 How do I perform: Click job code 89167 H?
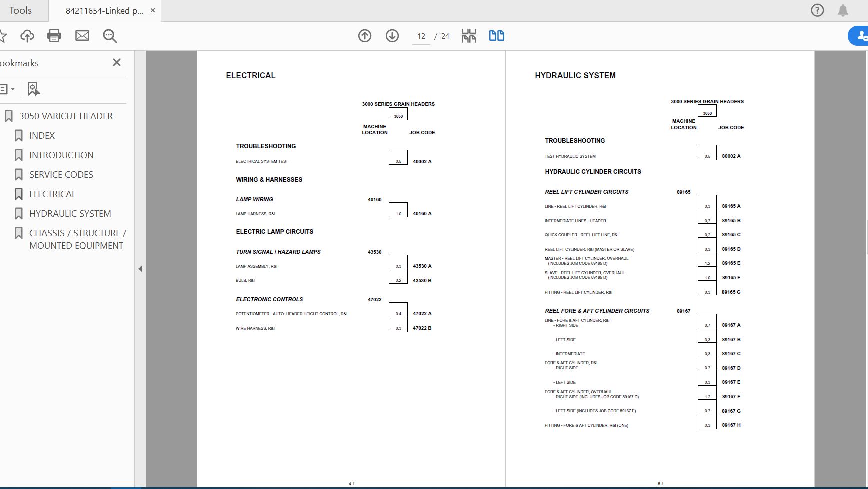pyautogui.click(x=731, y=425)
